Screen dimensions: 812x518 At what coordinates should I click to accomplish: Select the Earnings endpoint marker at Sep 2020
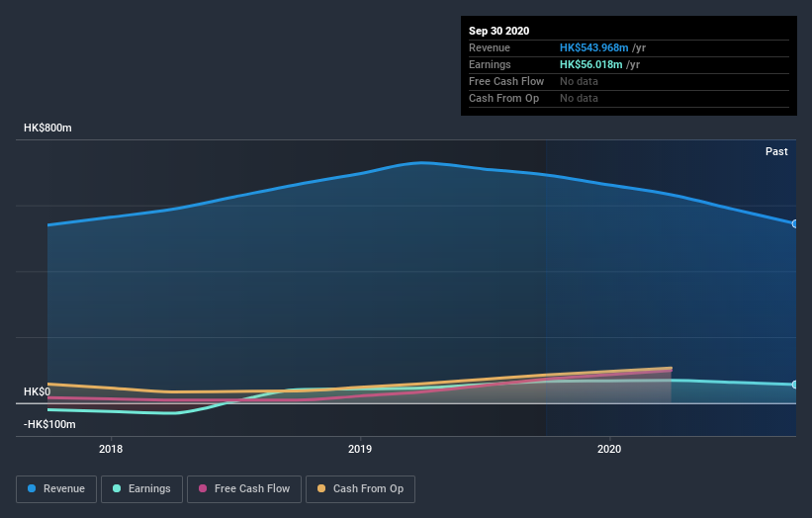click(794, 385)
